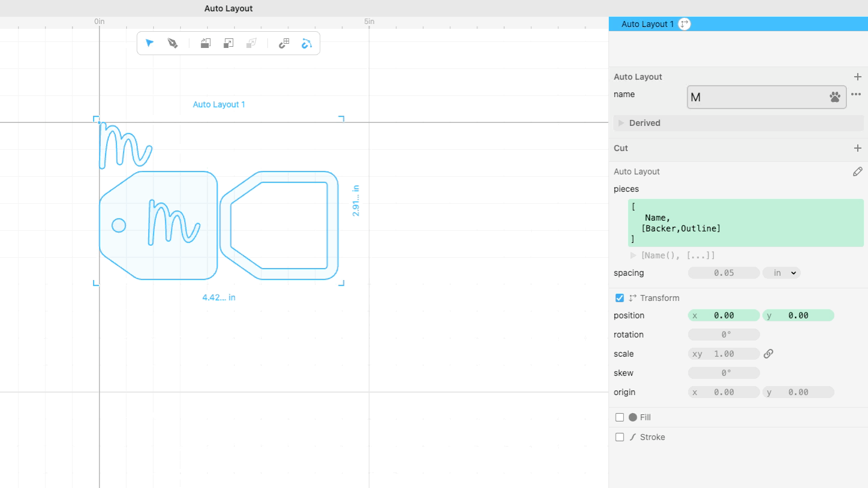Disable the Transform checkbox

click(619, 298)
